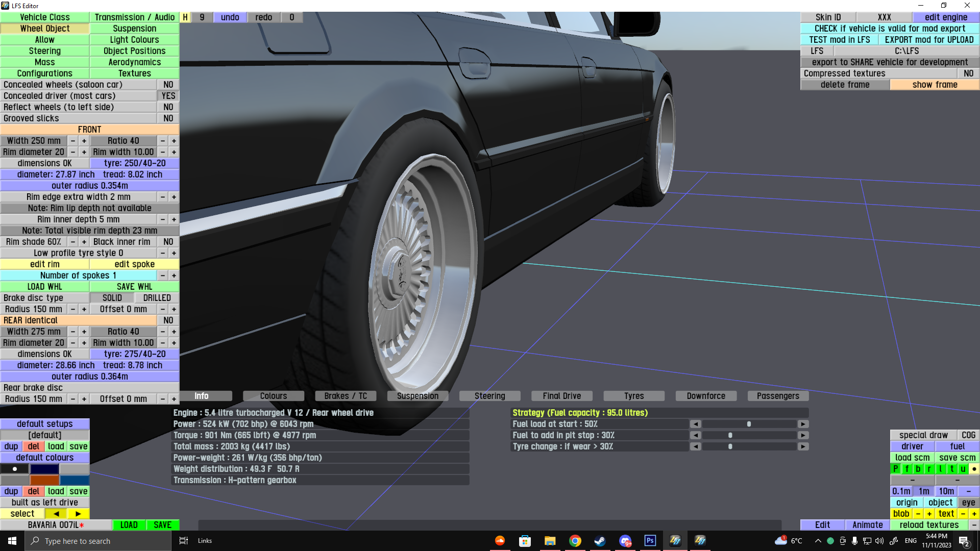Toggle REAR identical NO setting
980x551 pixels.
pos(168,320)
